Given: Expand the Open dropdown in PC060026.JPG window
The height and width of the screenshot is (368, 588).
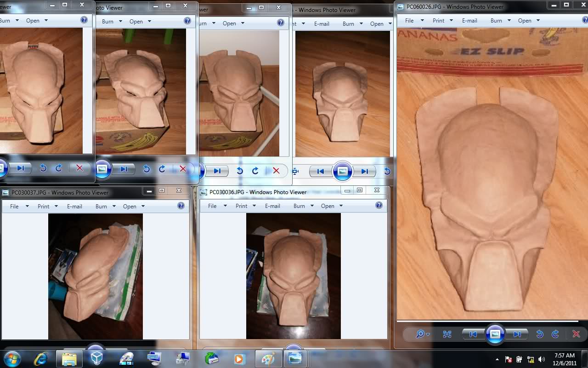Looking at the screenshot, I should click(538, 21).
